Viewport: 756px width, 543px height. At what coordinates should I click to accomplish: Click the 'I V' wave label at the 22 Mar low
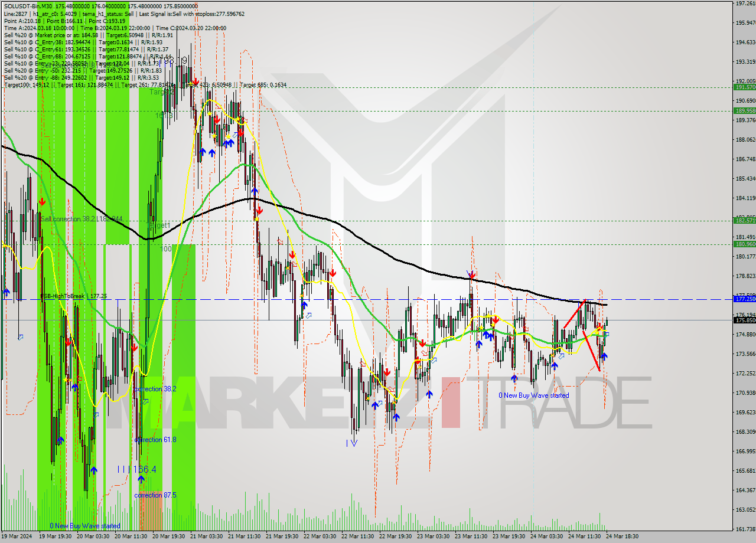coord(353,443)
